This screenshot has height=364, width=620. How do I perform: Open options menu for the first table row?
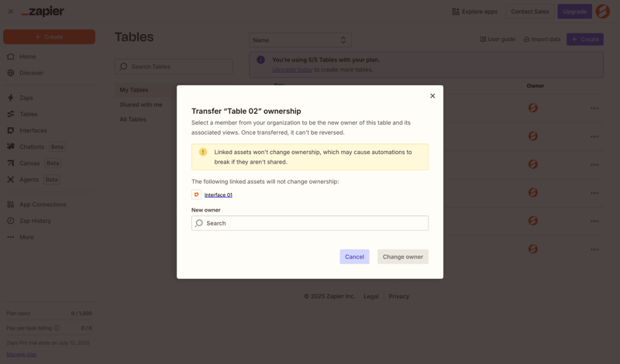coord(594,108)
